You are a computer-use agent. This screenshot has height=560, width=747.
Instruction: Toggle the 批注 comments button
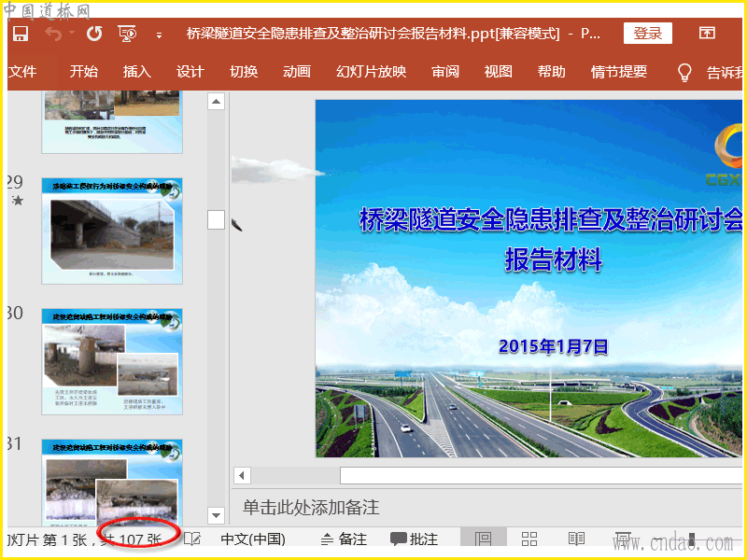(414, 539)
